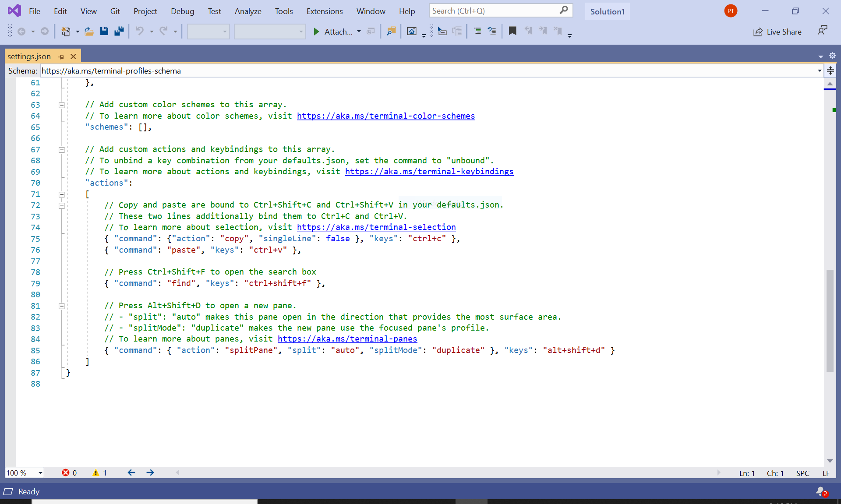Screen dimensions: 841x504
Task: Collapse comment block at line 72
Action: pos(62,205)
